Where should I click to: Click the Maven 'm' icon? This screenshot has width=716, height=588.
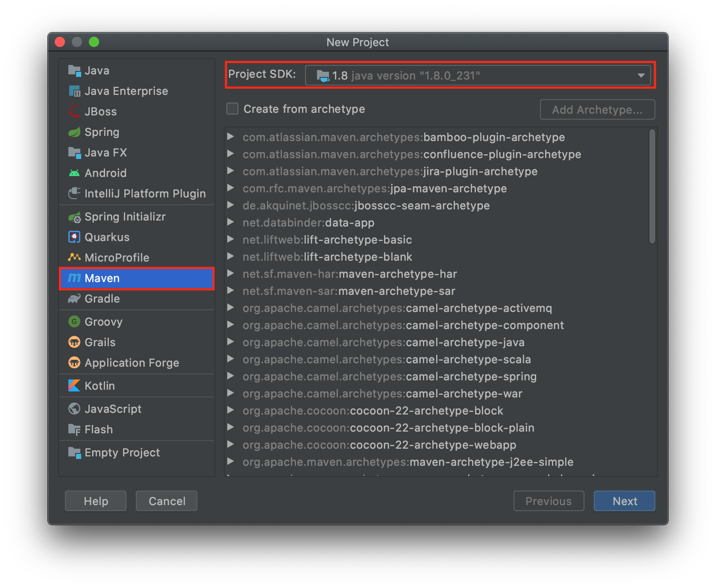[x=74, y=278]
